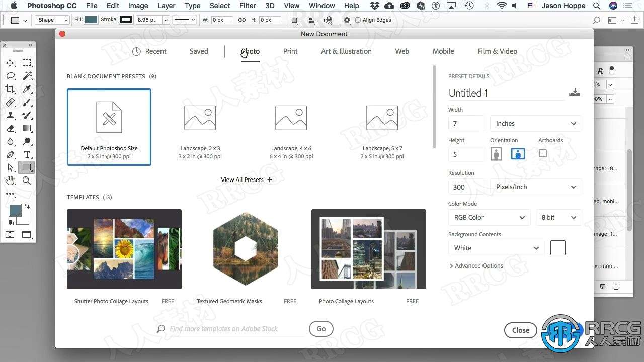Image resolution: width=644 pixels, height=362 pixels.
Task: Select the Lasso tool
Action: pyautogui.click(x=10, y=76)
